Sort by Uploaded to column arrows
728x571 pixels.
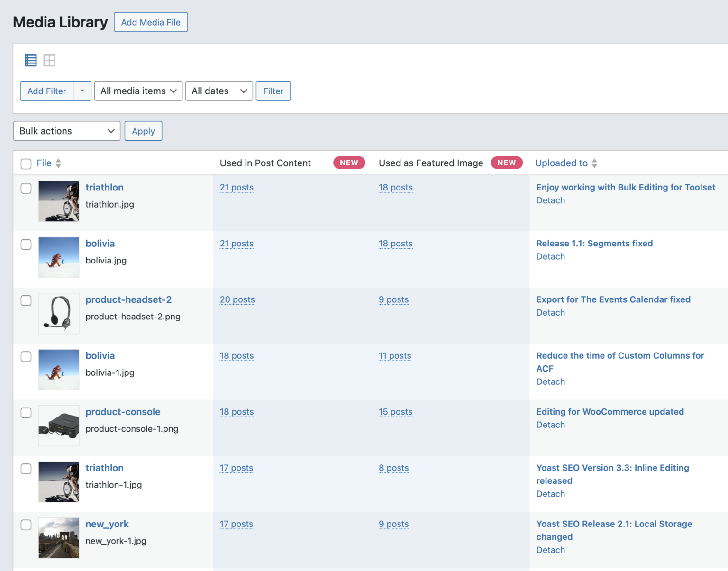[x=594, y=163]
